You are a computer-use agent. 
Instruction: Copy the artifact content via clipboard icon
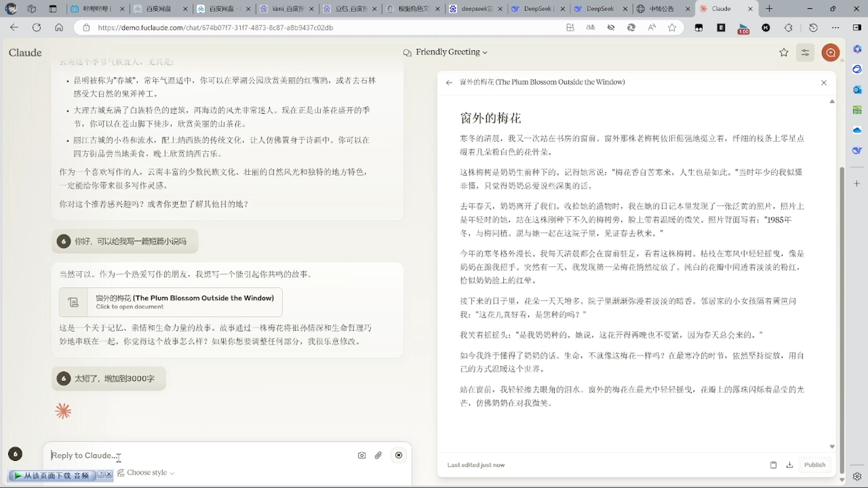pyautogui.click(x=774, y=465)
